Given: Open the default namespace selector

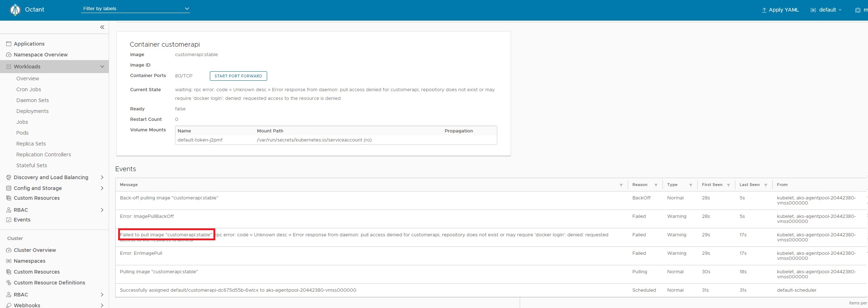Looking at the screenshot, I should (826, 10).
